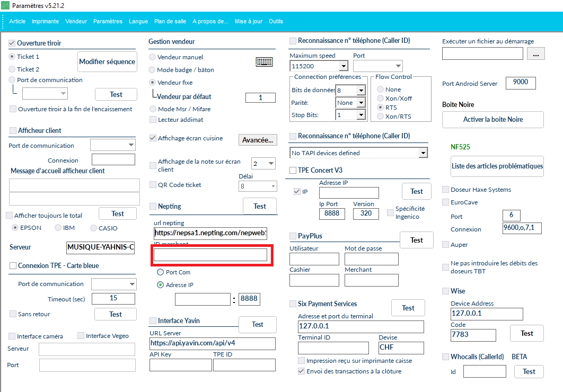This screenshot has height=392, width=563.
Task: Open the No TAPI devices defined dropdown
Action: pos(423,153)
